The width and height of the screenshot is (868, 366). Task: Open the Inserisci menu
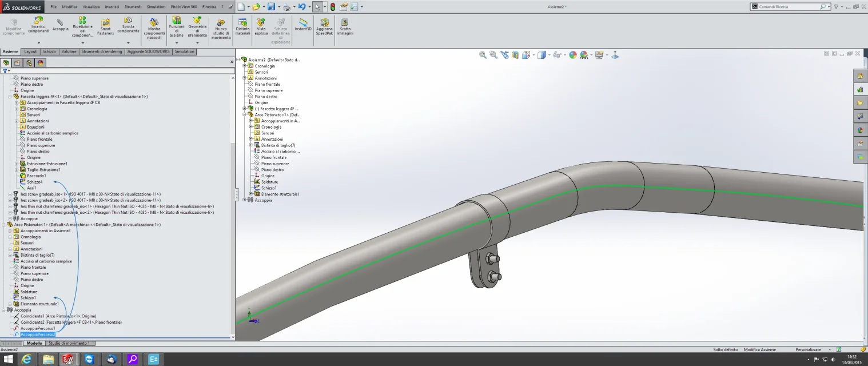(112, 7)
